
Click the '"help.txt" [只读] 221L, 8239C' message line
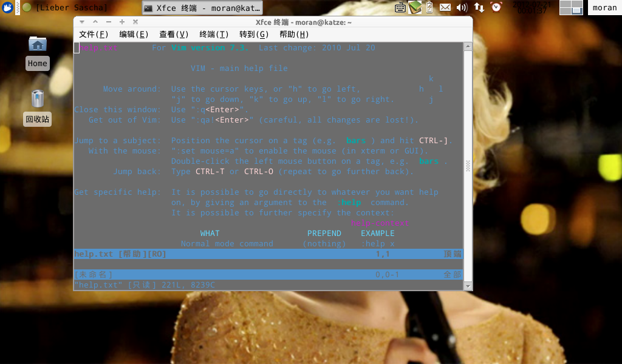coord(145,285)
